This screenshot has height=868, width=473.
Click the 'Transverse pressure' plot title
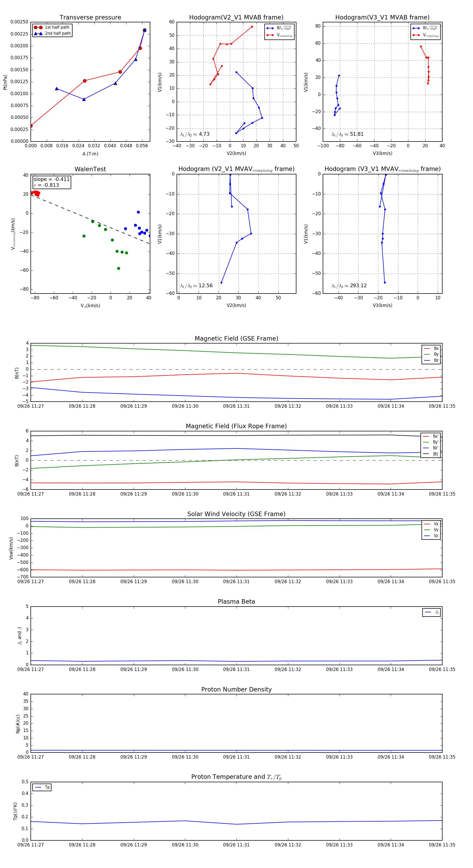[x=90, y=18]
